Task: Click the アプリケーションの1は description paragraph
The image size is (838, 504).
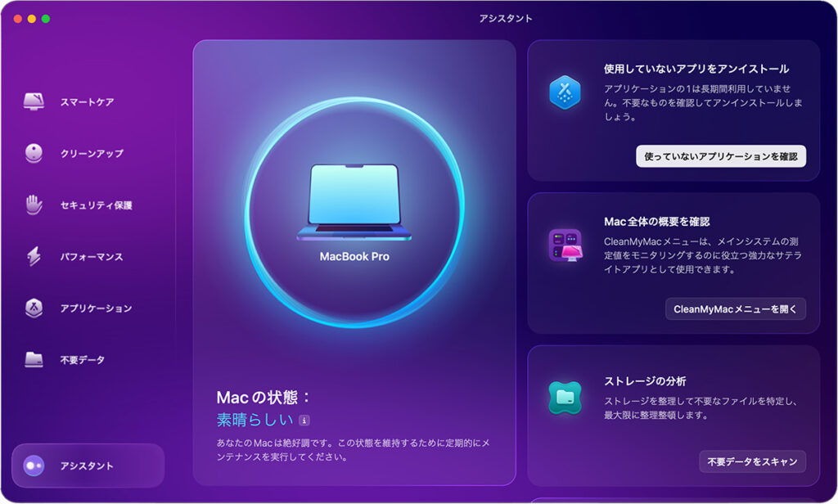Action: 703,102
